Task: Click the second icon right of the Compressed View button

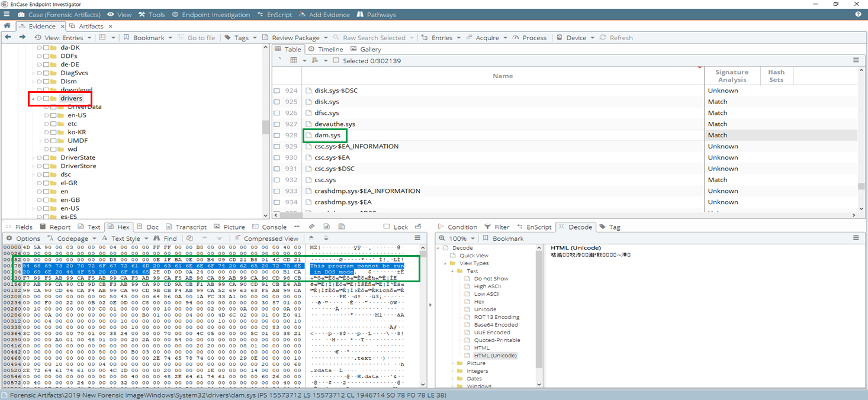Action: [326, 238]
